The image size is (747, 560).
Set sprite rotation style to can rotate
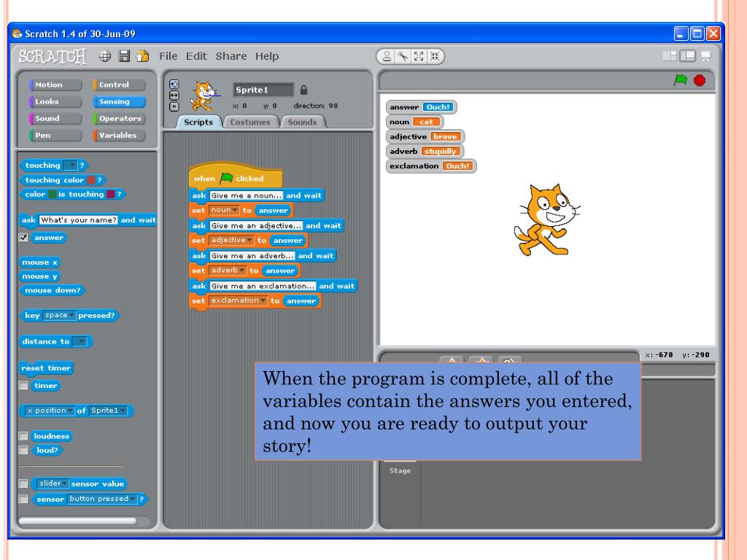174,85
